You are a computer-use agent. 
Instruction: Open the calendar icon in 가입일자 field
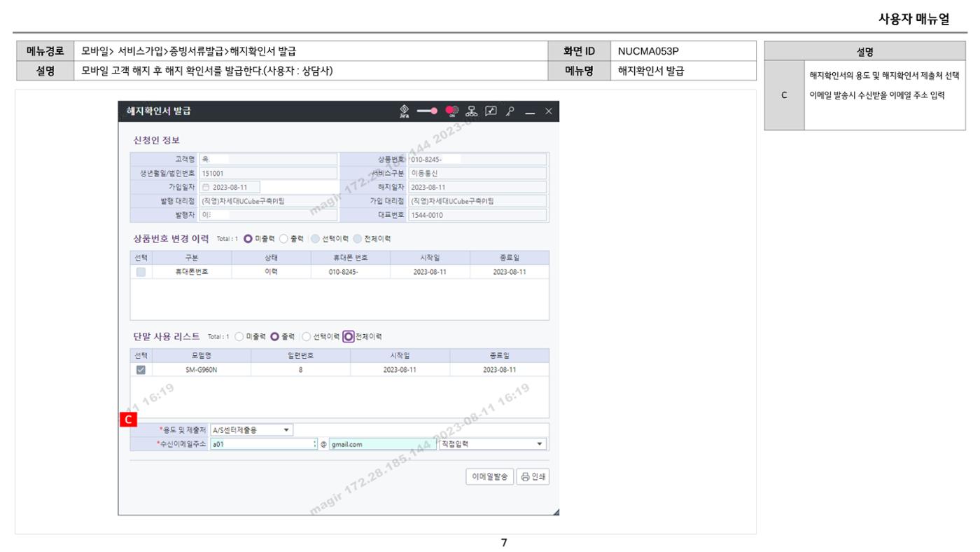click(x=206, y=187)
